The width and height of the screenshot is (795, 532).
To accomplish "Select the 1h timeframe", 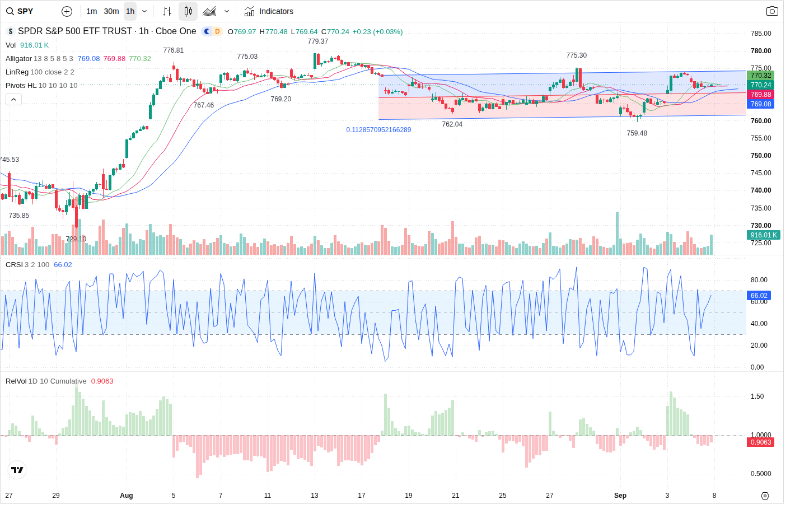I will [130, 11].
